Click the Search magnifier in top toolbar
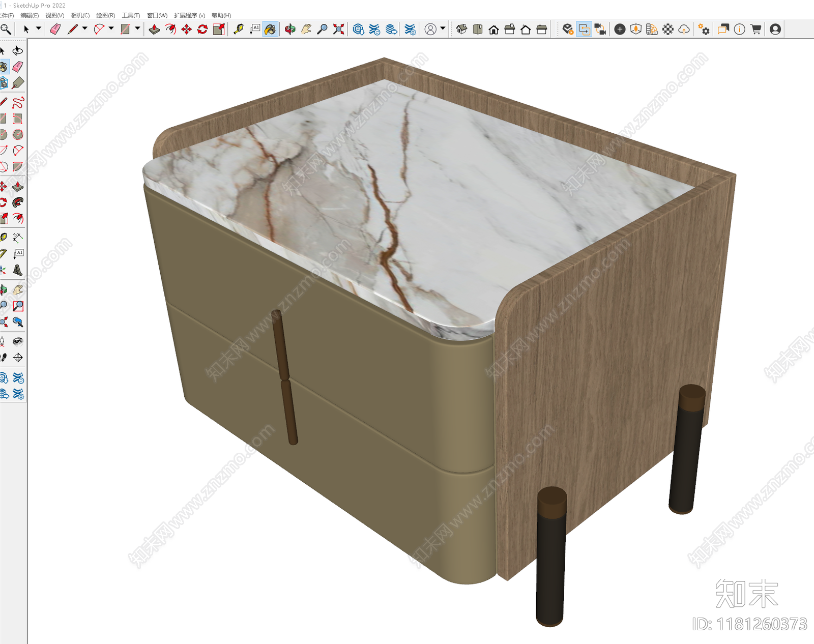The width and height of the screenshot is (814, 644). click(6, 30)
